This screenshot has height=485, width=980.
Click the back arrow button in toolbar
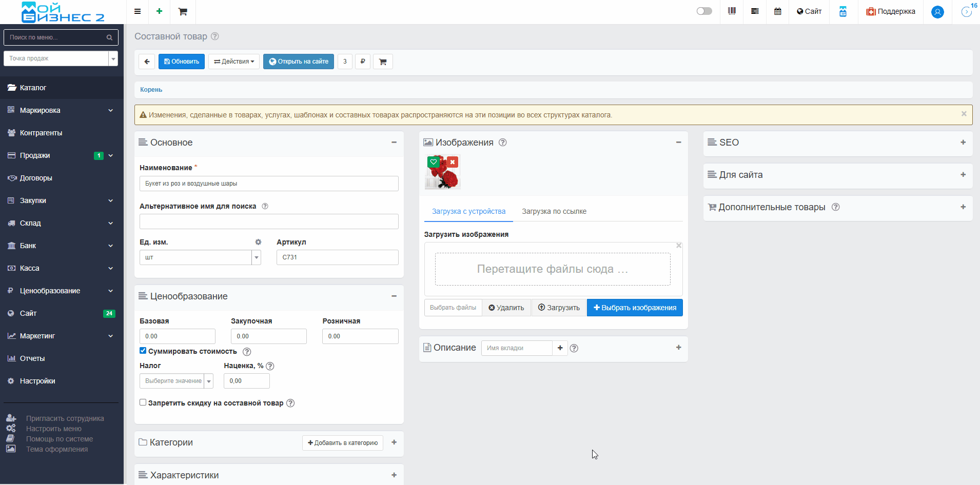(147, 62)
